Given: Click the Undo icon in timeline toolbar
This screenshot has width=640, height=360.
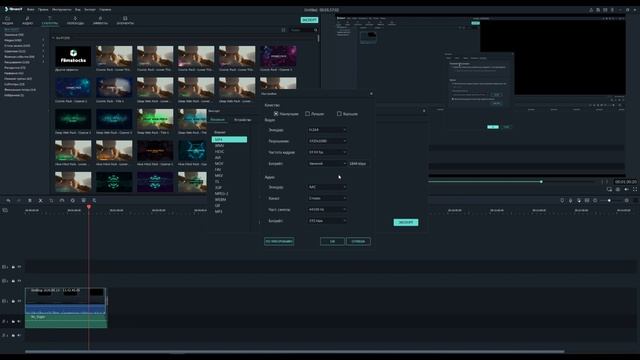Looking at the screenshot, I should pyautogui.click(x=8, y=200).
